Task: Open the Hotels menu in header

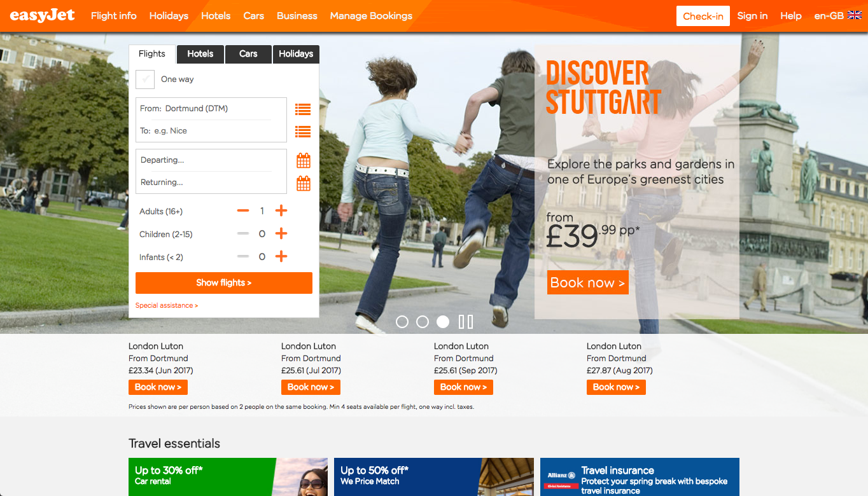Action: (x=216, y=16)
